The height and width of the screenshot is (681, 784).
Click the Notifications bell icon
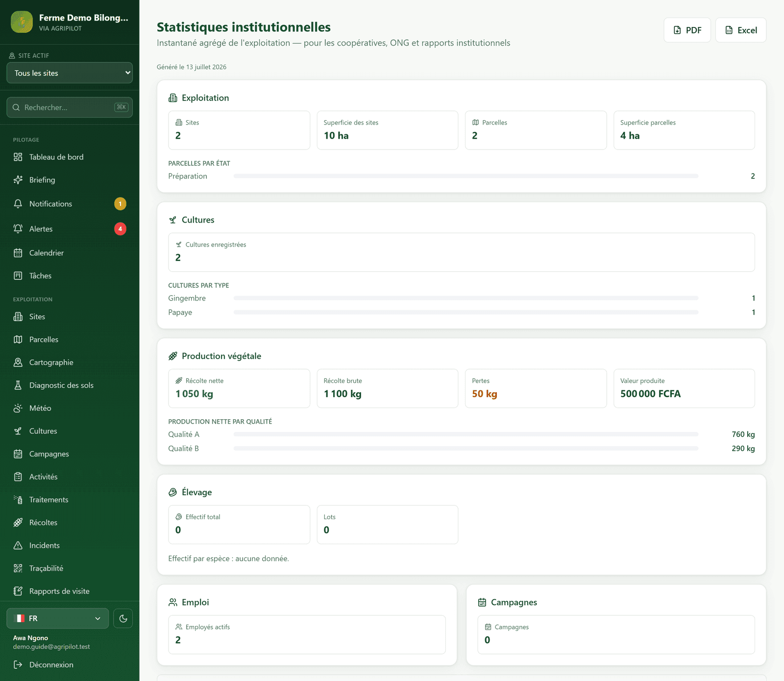(18, 203)
